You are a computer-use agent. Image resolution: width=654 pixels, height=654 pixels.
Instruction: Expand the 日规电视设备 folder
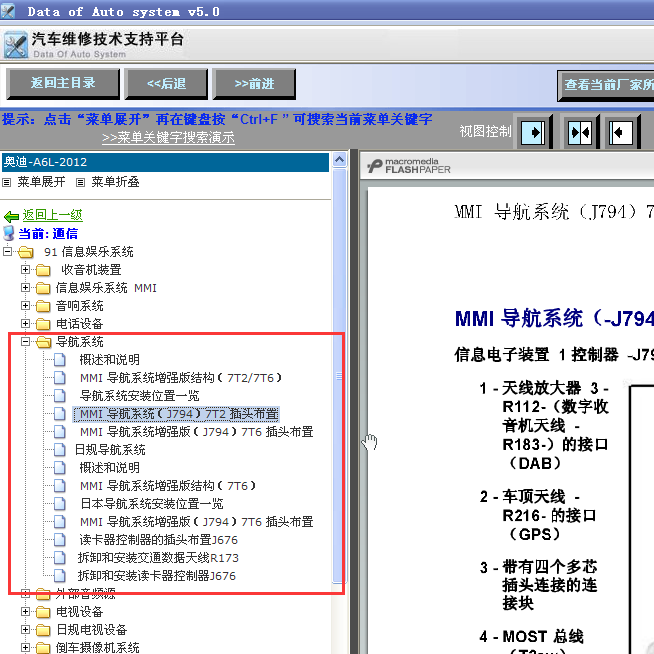pyautogui.click(x=25, y=629)
